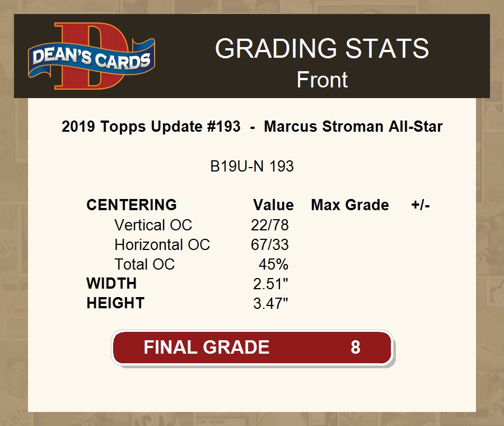Click the WIDTH row label
The width and height of the screenshot is (504, 426).
[x=111, y=284]
